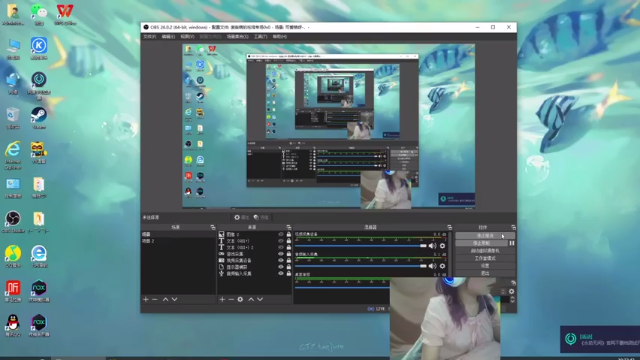This screenshot has height=360, width=640.
Task: Hide the first image source eye icon
Action: click(x=280, y=234)
